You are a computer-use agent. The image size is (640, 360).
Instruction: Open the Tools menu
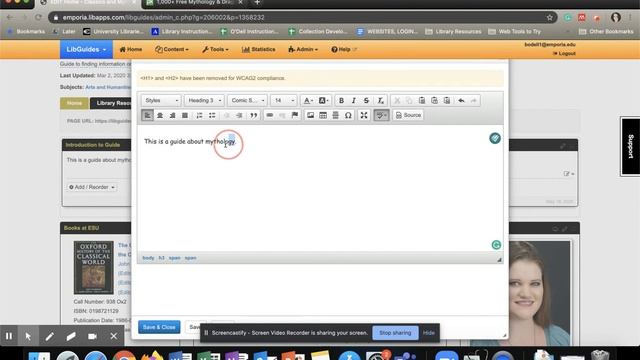pyautogui.click(x=215, y=49)
